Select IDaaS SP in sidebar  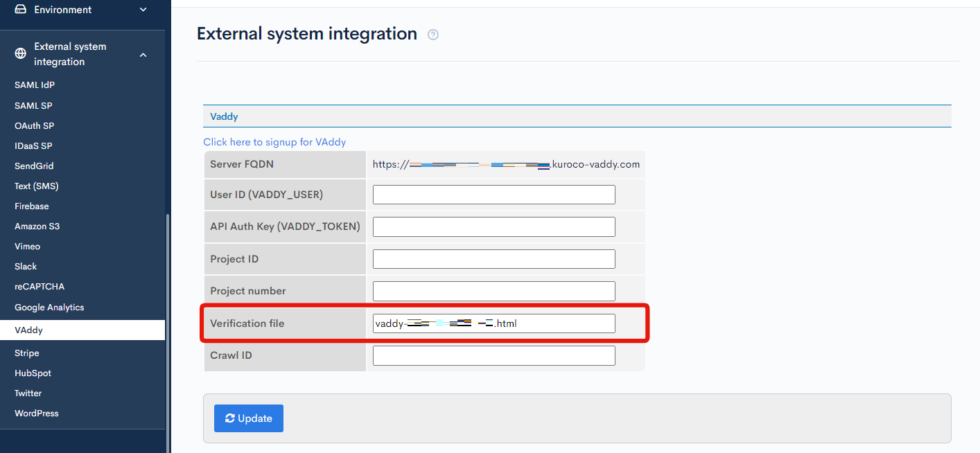coord(33,146)
